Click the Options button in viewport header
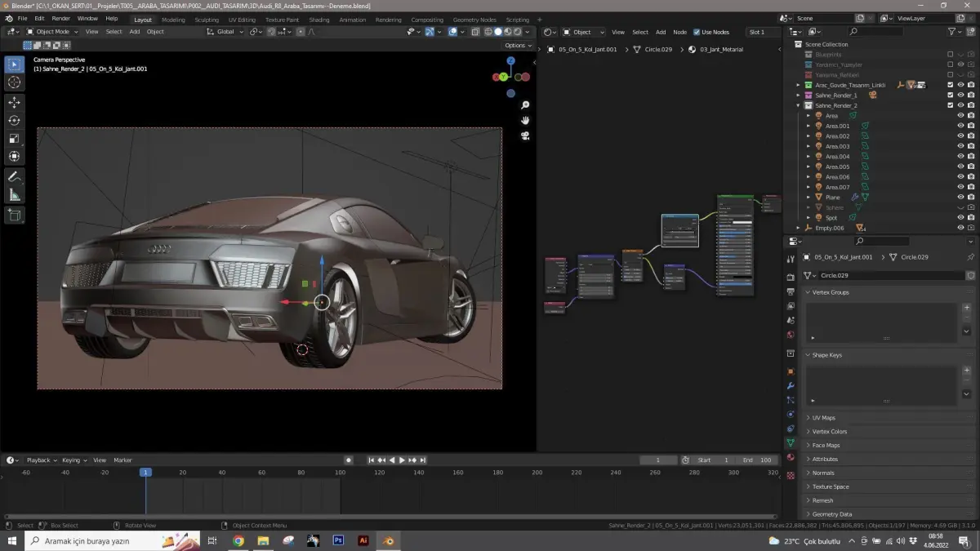The height and width of the screenshot is (551, 980). [517, 46]
